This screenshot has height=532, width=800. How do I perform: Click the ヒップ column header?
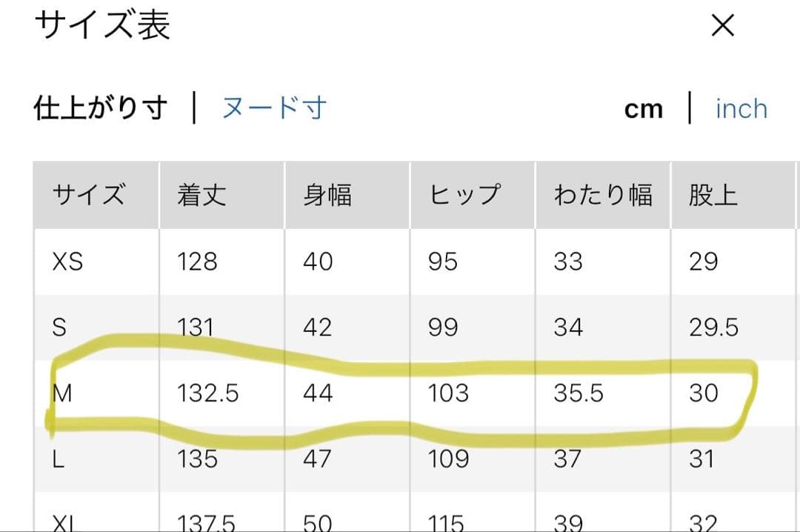[x=464, y=196]
